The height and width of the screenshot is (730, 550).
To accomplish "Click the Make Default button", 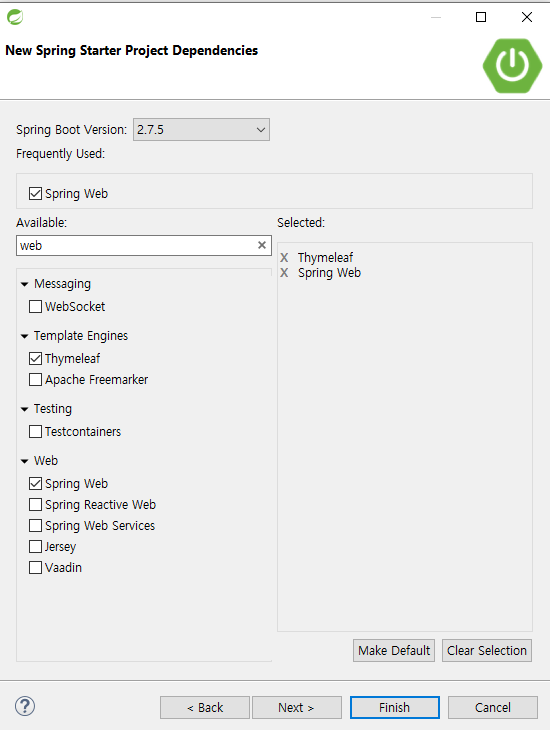I will 394,650.
